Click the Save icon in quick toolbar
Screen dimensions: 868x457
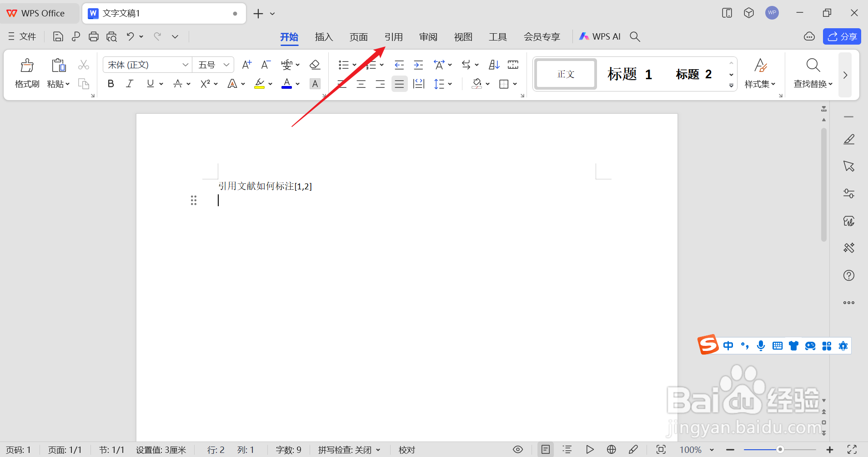coord(58,36)
